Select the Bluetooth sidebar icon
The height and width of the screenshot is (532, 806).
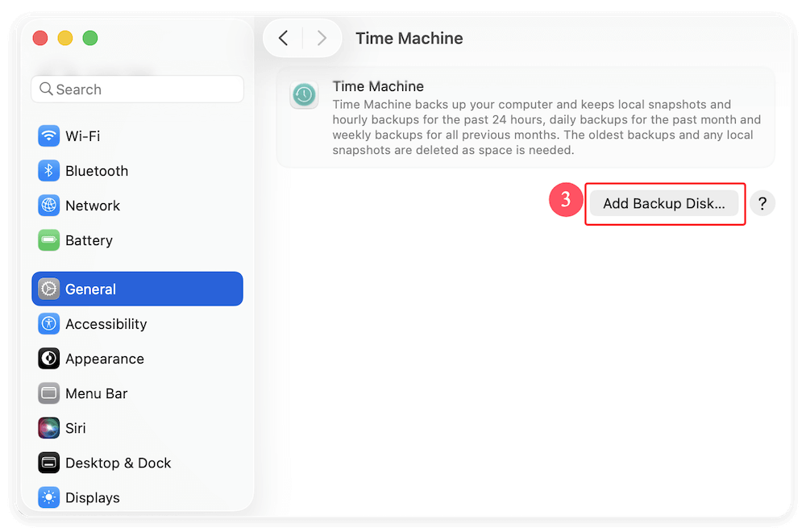coord(49,171)
